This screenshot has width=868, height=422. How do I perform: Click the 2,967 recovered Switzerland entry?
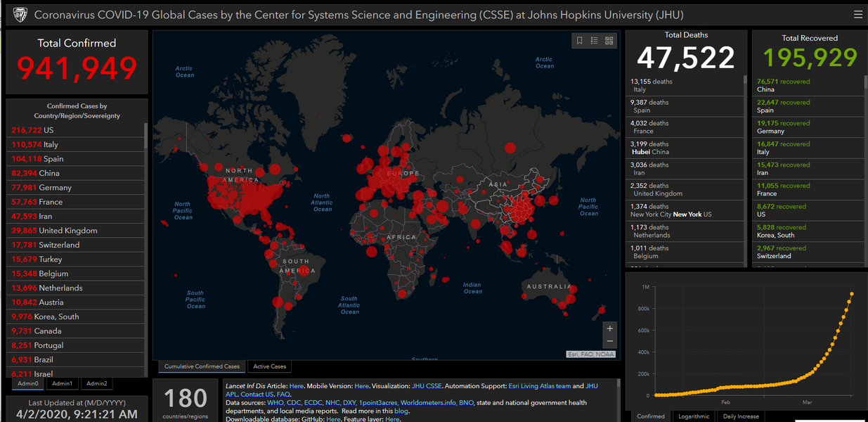point(807,252)
